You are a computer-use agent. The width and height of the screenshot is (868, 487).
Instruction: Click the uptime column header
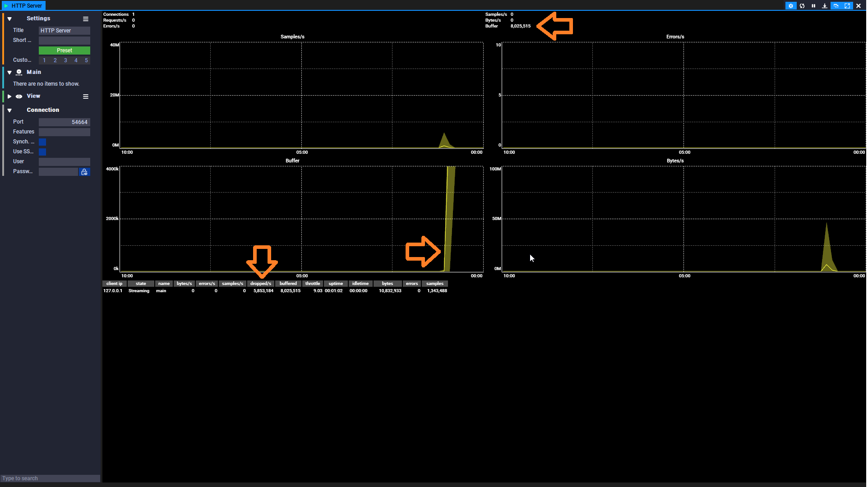tap(336, 284)
